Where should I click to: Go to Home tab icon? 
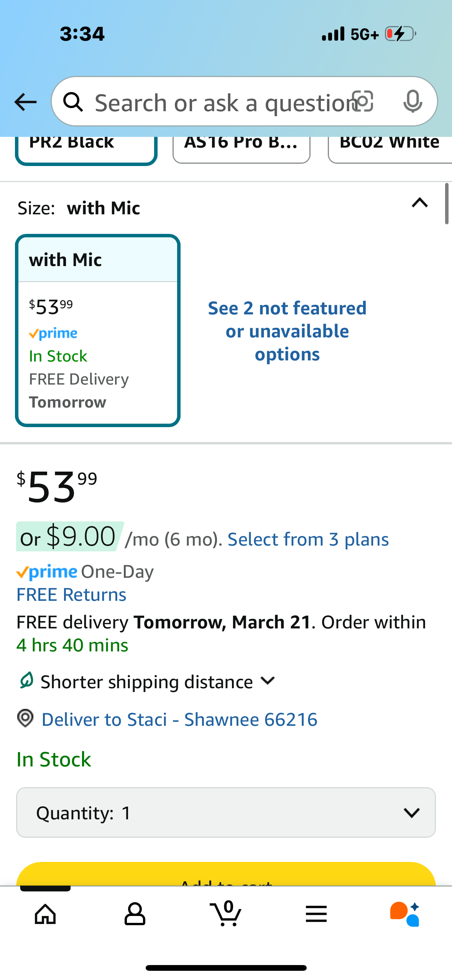(45, 914)
